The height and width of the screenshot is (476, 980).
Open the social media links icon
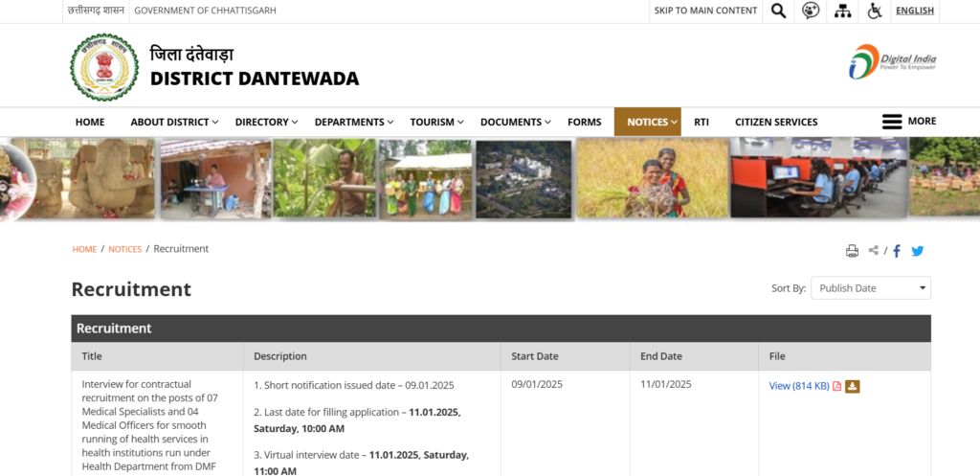tap(811, 11)
